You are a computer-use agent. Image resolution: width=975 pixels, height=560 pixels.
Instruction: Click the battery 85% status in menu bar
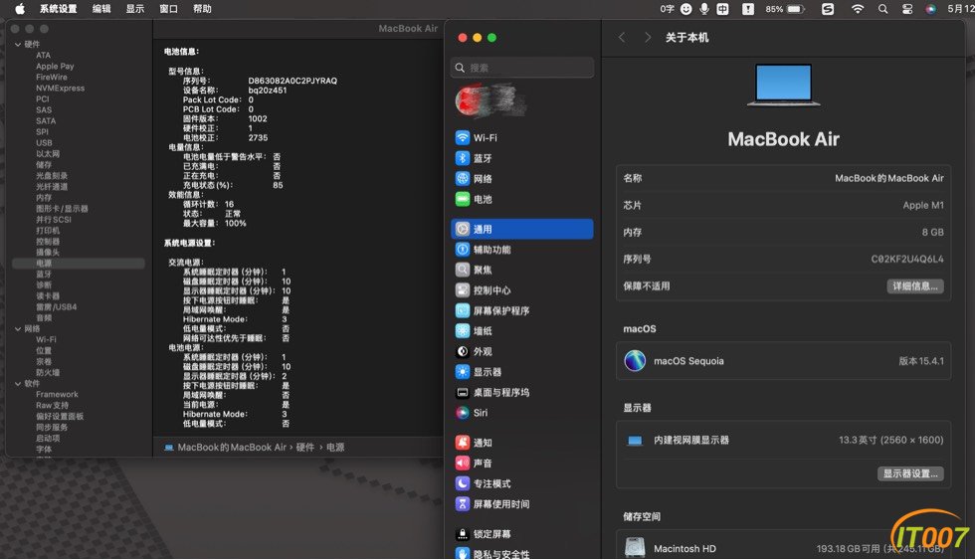pyautogui.click(x=785, y=9)
